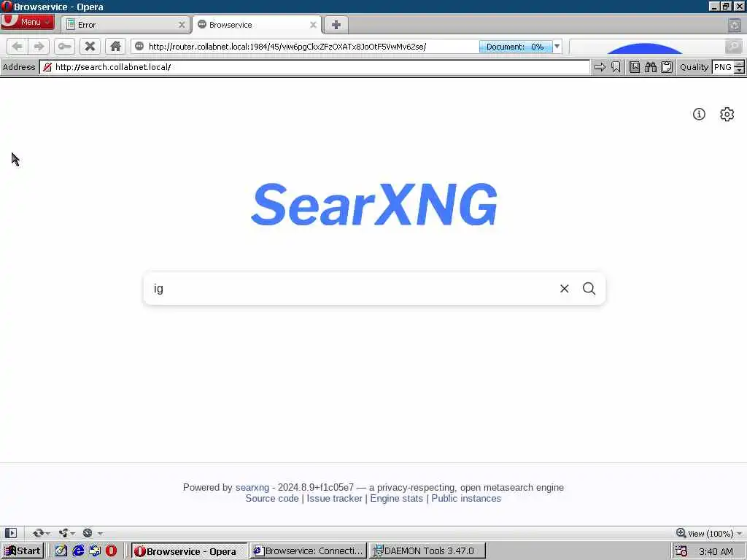Open the closed tabs trash icon
This screenshot has height=560, width=747.
tap(735, 25)
